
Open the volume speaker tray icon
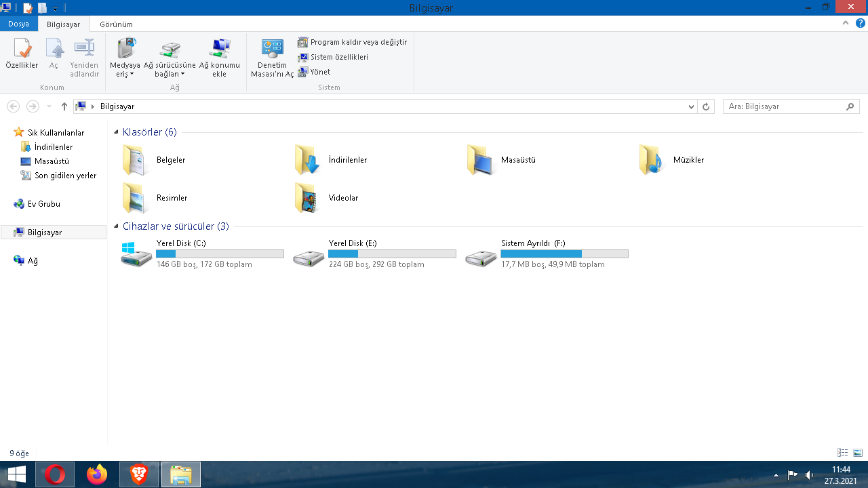[x=809, y=475]
